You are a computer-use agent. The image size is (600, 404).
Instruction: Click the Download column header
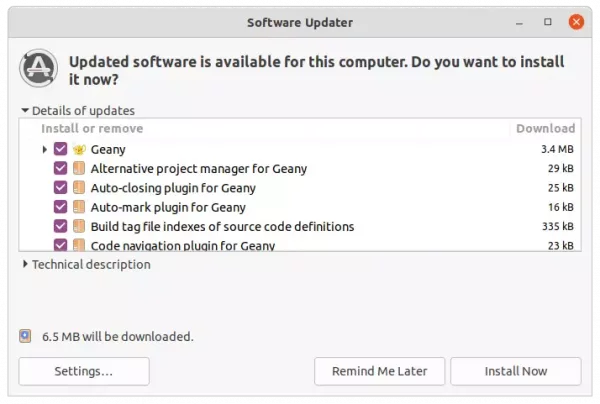(x=545, y=129)
